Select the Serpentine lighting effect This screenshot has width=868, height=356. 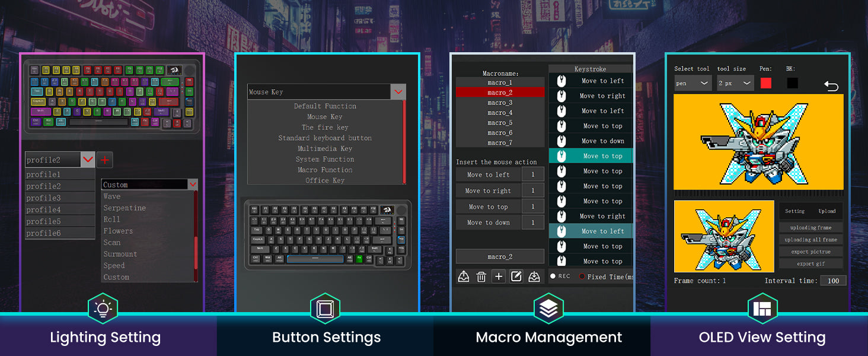click(125, 208)
